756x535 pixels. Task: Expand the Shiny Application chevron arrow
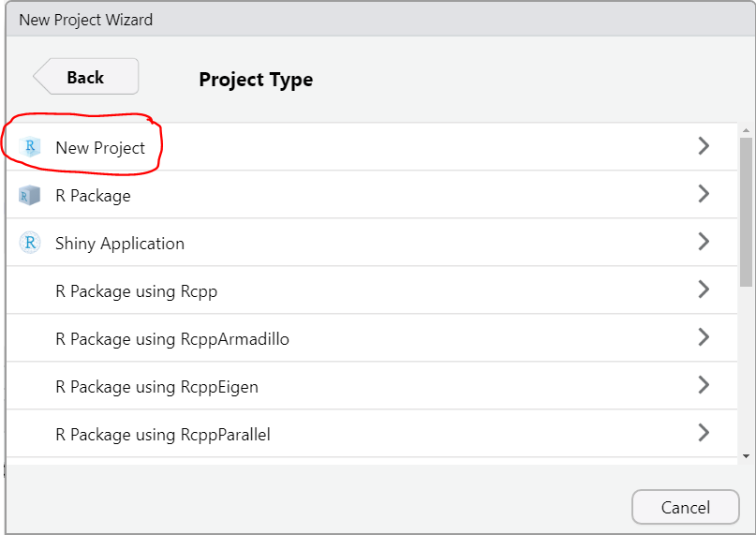[x=704, y=241]
